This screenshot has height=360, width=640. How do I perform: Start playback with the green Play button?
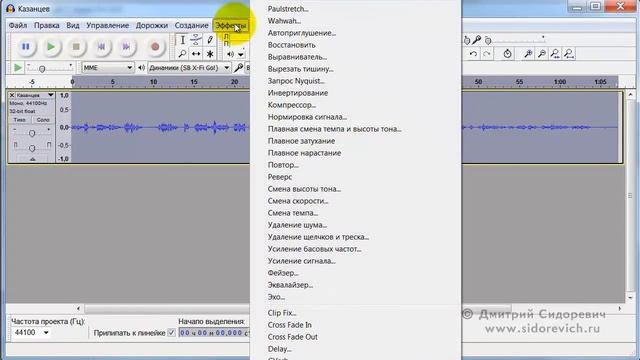coord(51,47)
